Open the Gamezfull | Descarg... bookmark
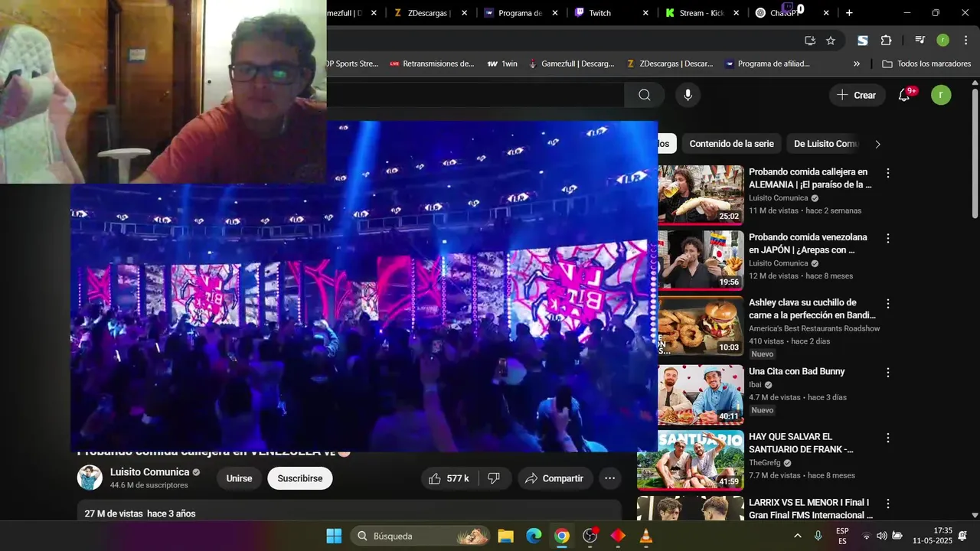Viewport: 980px width, 551px height. click(571, 64)
